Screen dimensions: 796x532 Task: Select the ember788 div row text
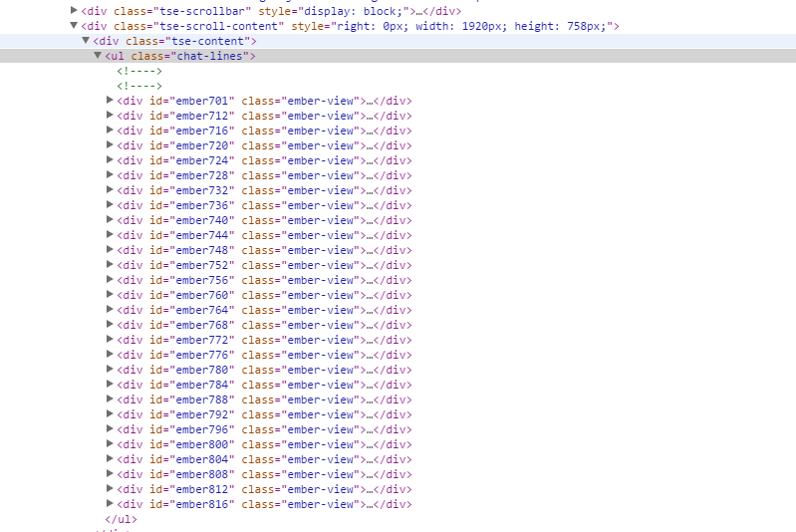(264, 400)
